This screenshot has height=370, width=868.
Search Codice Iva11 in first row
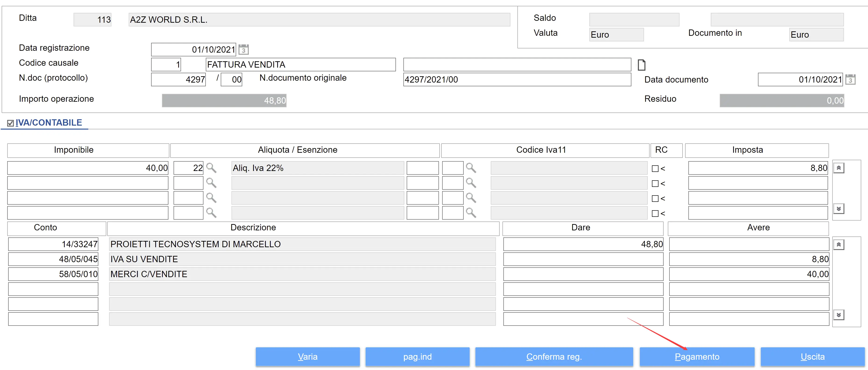click(x=471, y=168)
